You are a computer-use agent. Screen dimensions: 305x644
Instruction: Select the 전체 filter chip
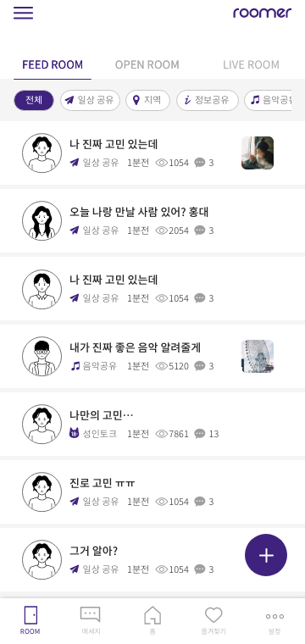(x=34, y=101)
